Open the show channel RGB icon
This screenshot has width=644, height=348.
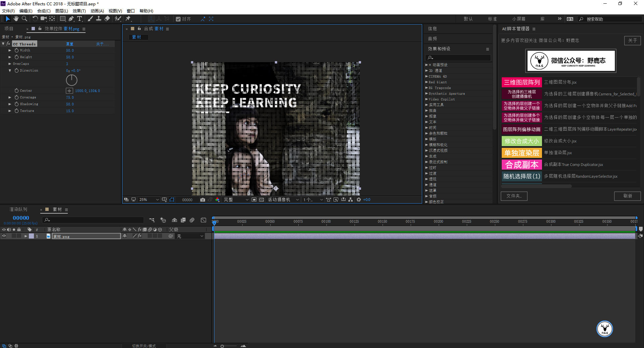point(217,200)
